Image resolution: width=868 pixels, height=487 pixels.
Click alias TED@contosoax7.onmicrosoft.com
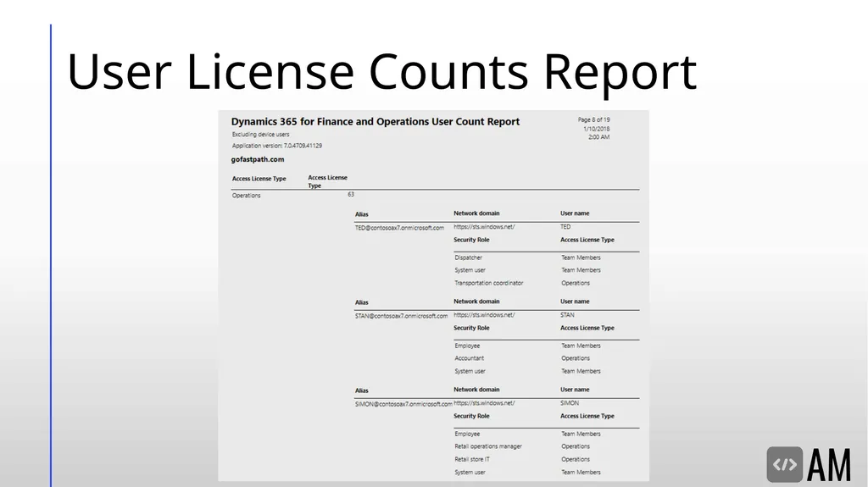pyautogui.click(x=399, y=228)
